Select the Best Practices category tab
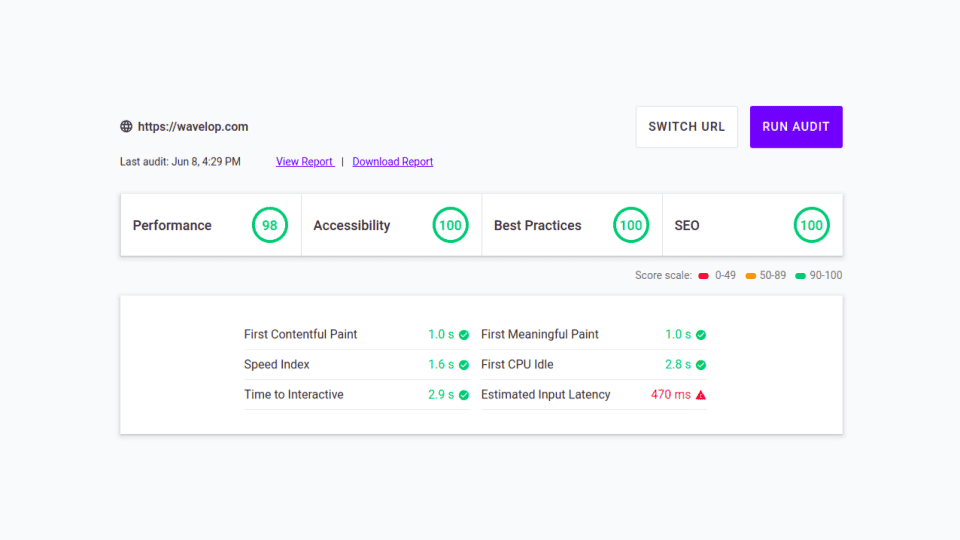960x540 pixels. (x=537, y=225)
